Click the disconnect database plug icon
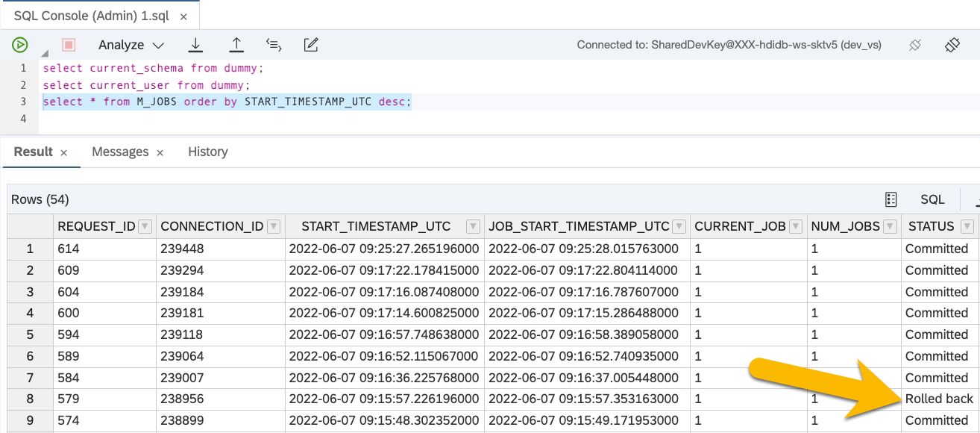This screenshot has width=980, height=433. tap(952, 45)
